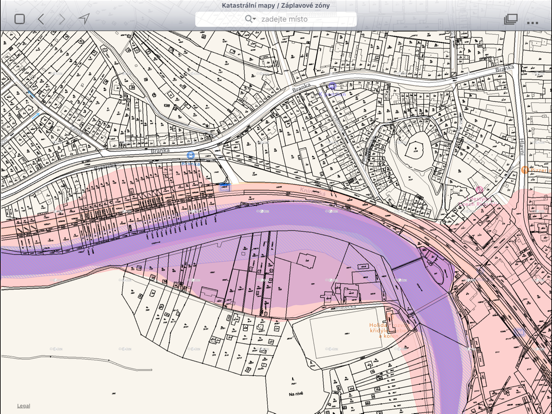
Task: Tap the pink POI icon near the park
Action: (x=479, y=190)
